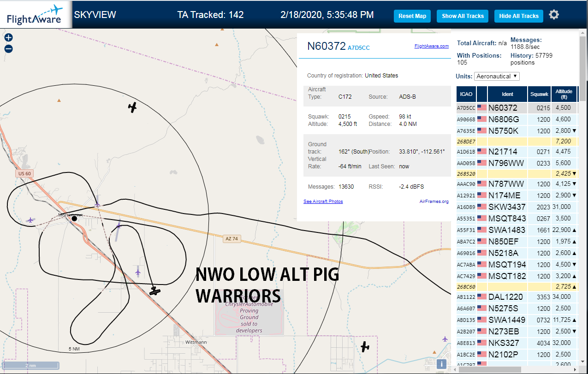Select the N273EB aircraft row

point(517,331)
